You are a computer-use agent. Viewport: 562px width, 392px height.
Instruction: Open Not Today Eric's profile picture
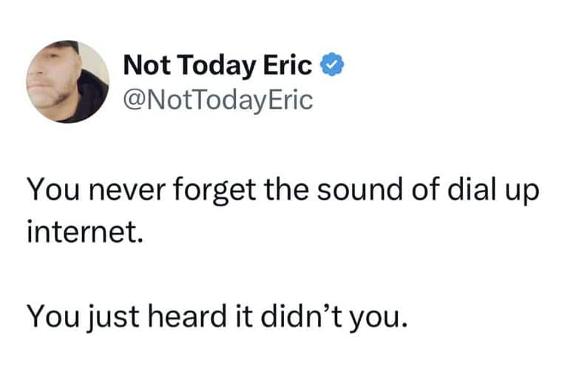[68, 81]
